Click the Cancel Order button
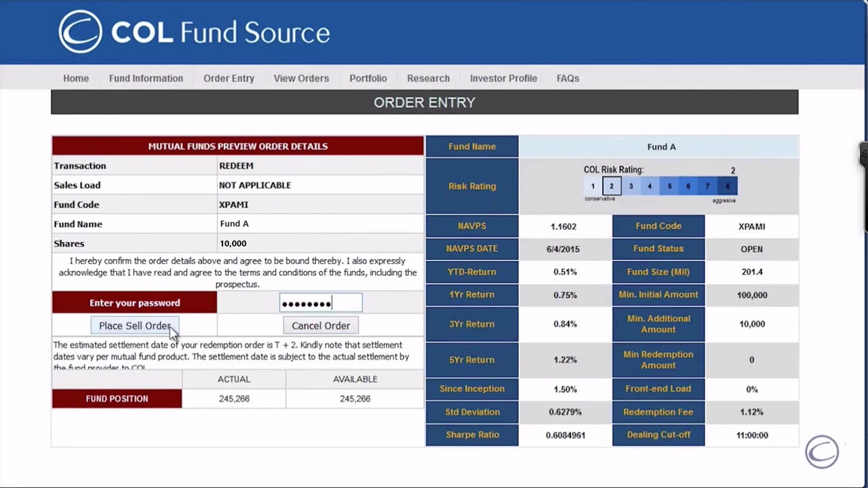Viewport: 868px width, 488px height. [x=321, y=326]
